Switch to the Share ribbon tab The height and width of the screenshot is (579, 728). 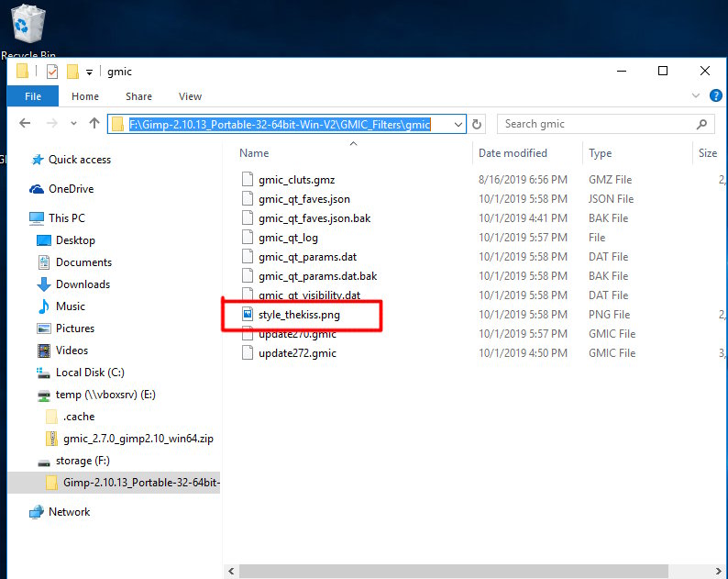138,96
